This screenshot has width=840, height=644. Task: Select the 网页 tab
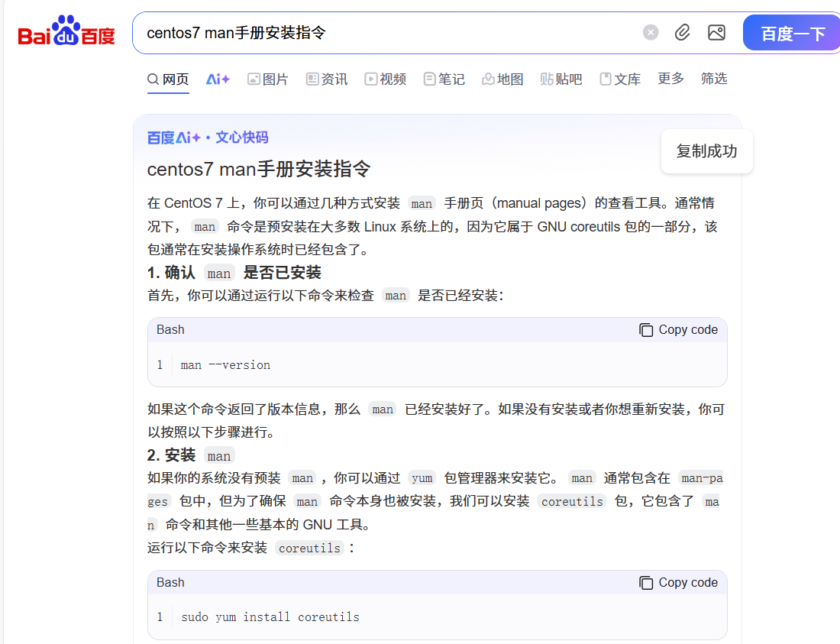tap(168, 79)
